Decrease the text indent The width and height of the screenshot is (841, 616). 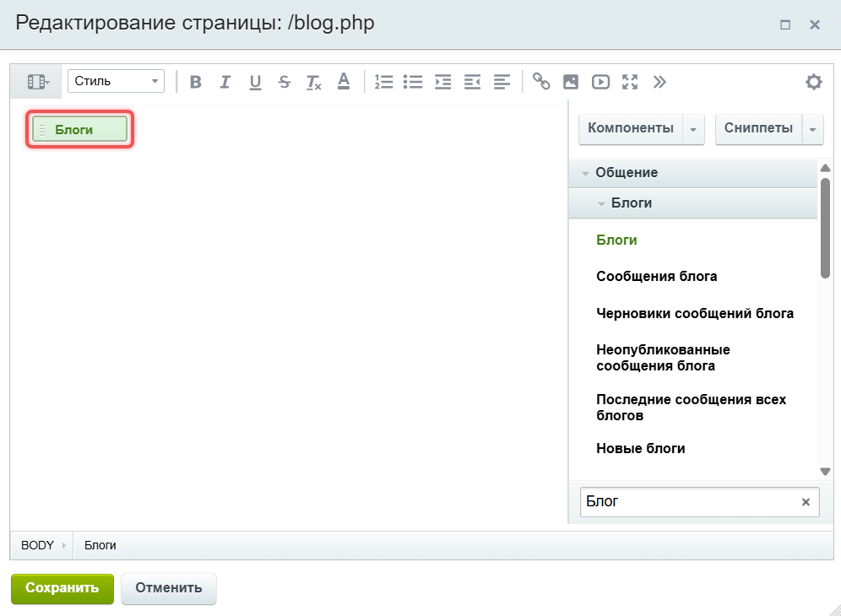click(x=472, y=82)
